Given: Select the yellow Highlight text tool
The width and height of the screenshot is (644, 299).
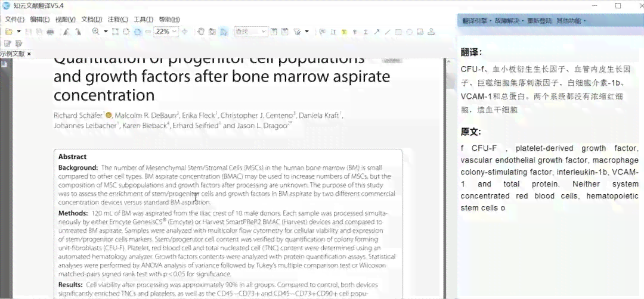Looking at the screenshot, I should 344,32.
